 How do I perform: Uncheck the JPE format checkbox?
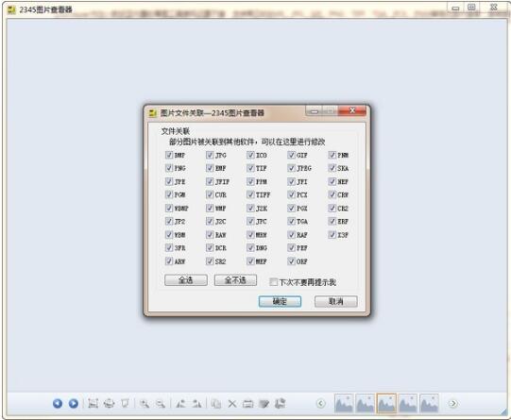pyautogui.click(x=169, y=181)
